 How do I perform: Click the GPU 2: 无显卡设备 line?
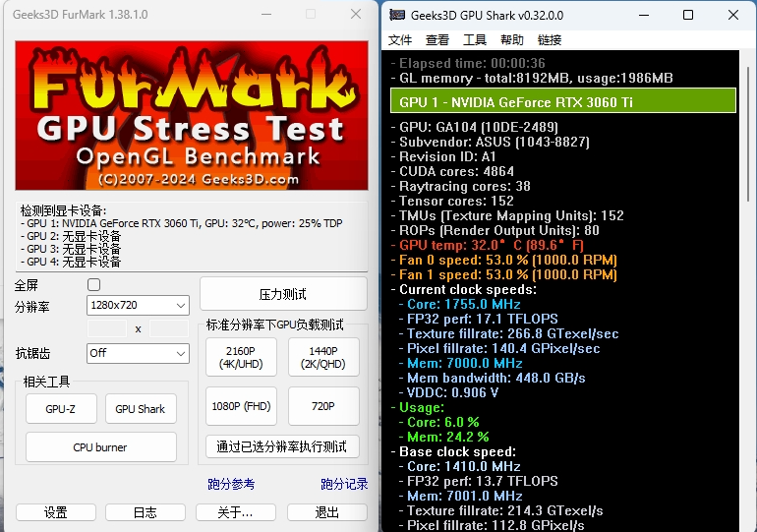click(71, 236)
